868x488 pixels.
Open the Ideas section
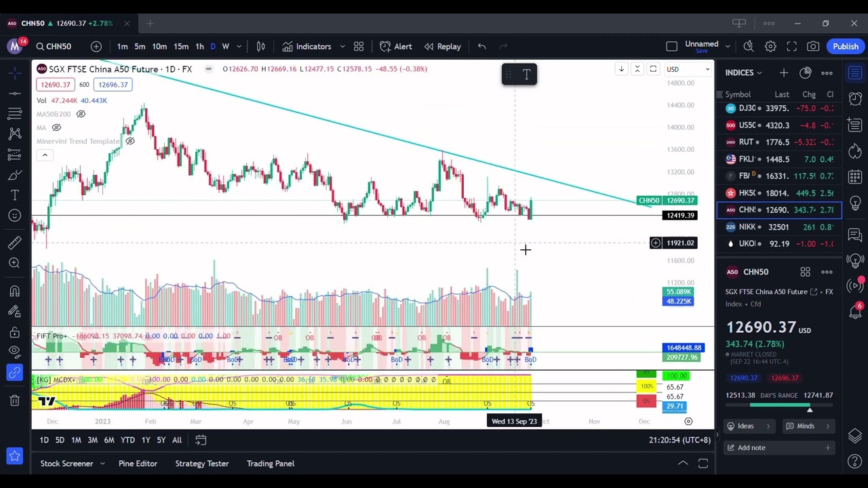[749, 426]
